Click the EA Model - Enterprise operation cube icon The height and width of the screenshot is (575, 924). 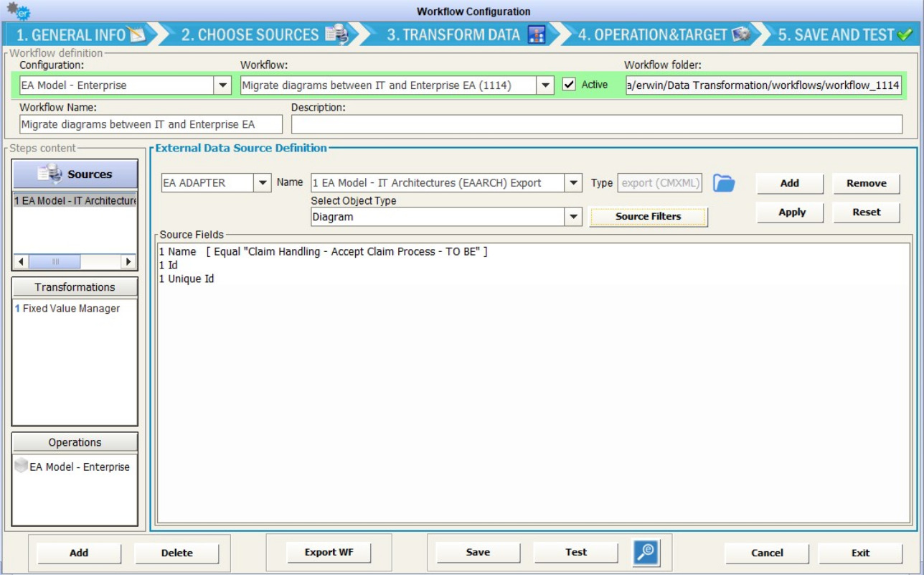tap(22, 466)
